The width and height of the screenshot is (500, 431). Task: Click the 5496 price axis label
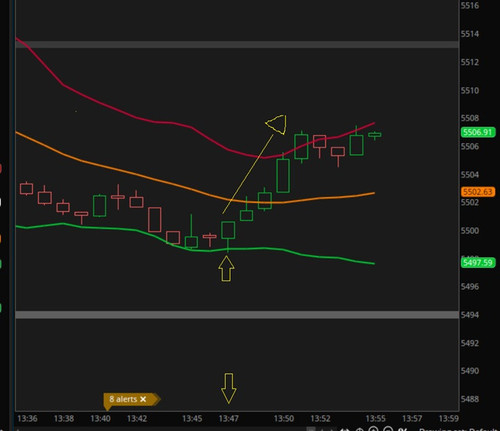pos(470,287)
